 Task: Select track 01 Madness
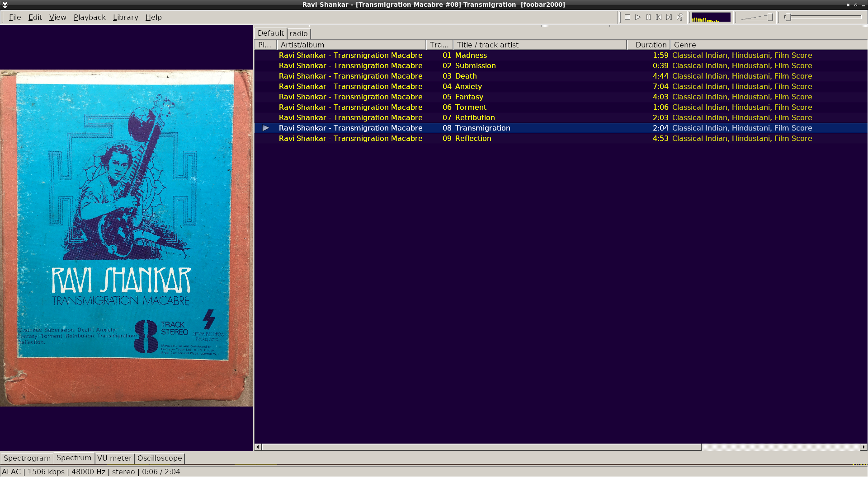click(x=561, y=55)
